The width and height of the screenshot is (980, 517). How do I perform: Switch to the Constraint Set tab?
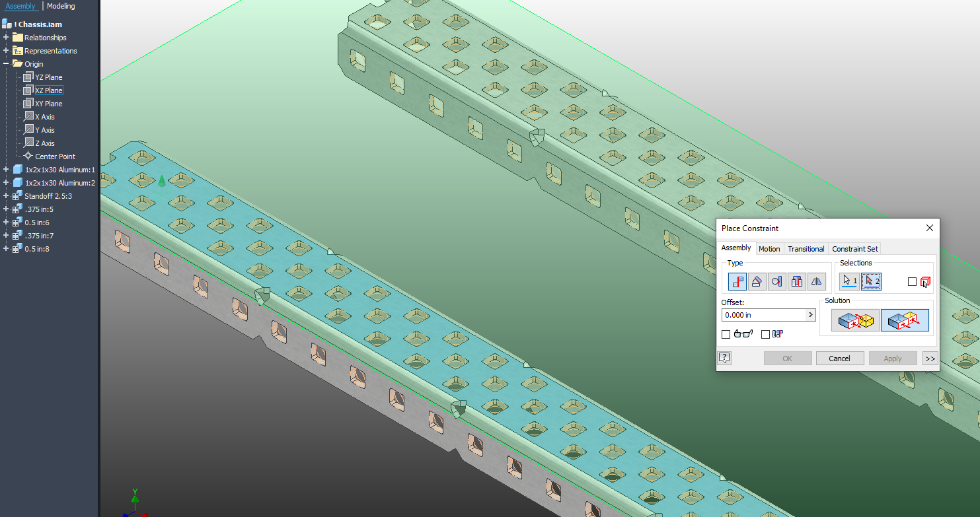(x=855, y=249)
